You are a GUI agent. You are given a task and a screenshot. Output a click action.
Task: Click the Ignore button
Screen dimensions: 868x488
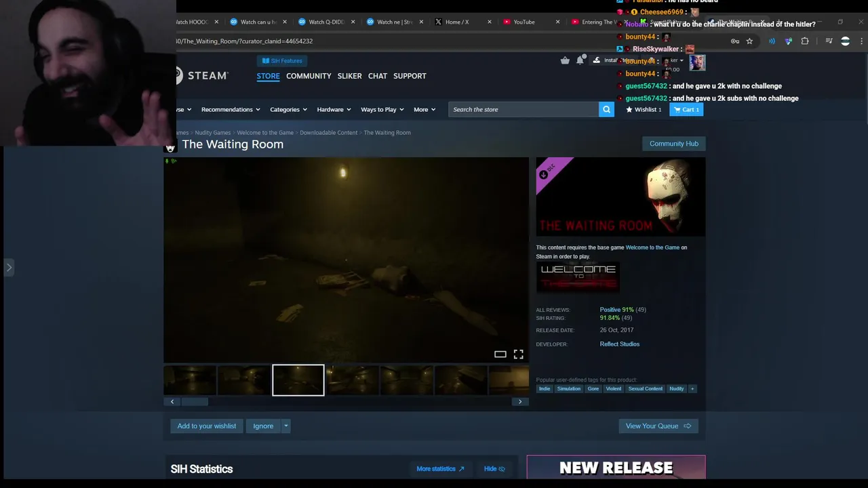point(263,426)
